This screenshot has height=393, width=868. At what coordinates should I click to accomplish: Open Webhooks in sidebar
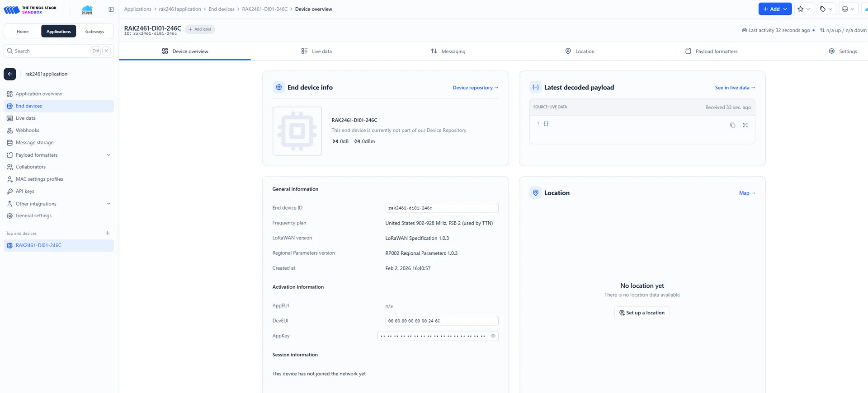click(59, 131)
